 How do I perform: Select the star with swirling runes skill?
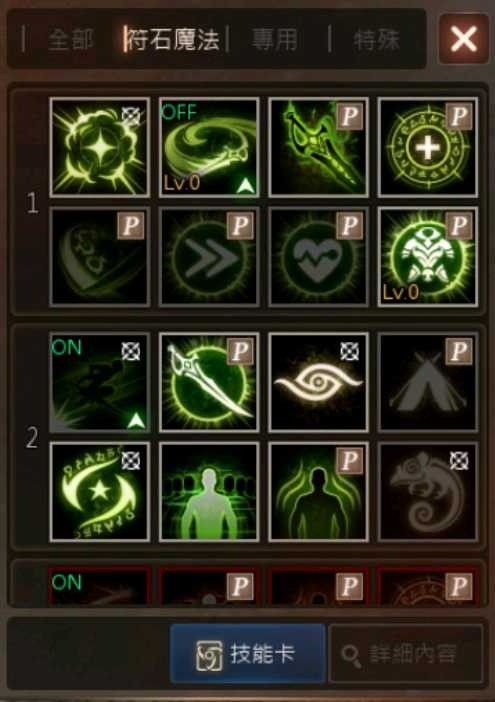pos(100,492)
